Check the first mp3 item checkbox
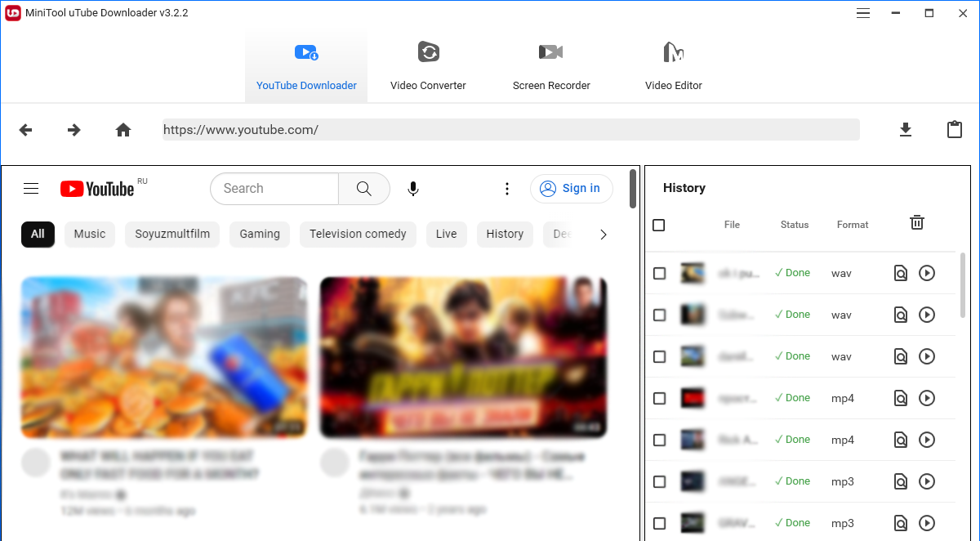Screen dimensions: 980x541 (659, 481)
